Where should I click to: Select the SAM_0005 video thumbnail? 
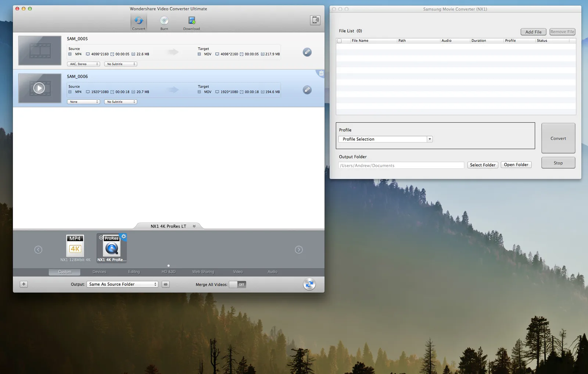[40, 50]
